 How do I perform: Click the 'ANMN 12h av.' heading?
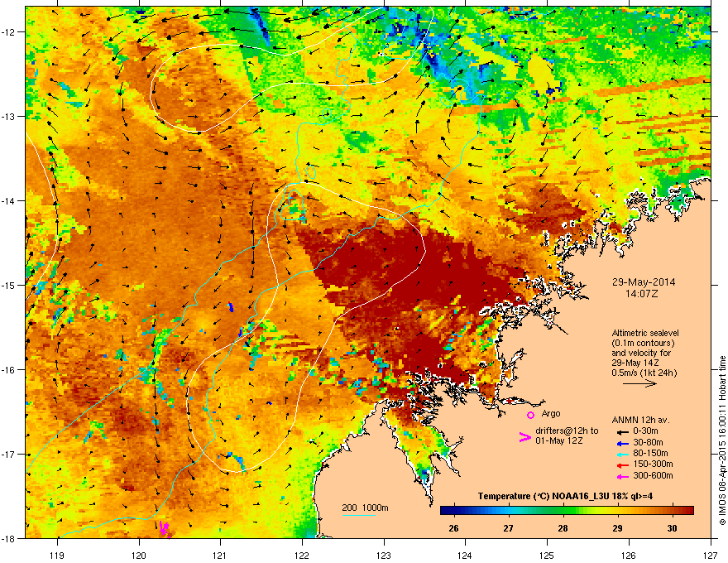640,420
